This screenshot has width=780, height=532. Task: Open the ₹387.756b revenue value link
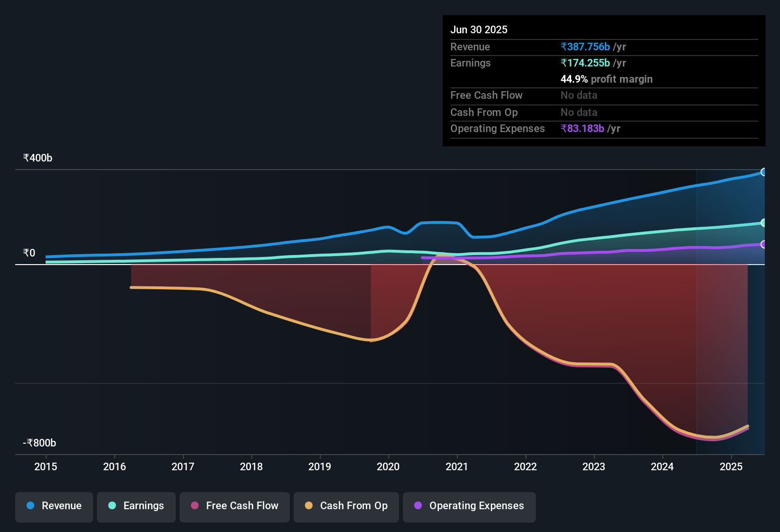(x=585, y=47)
